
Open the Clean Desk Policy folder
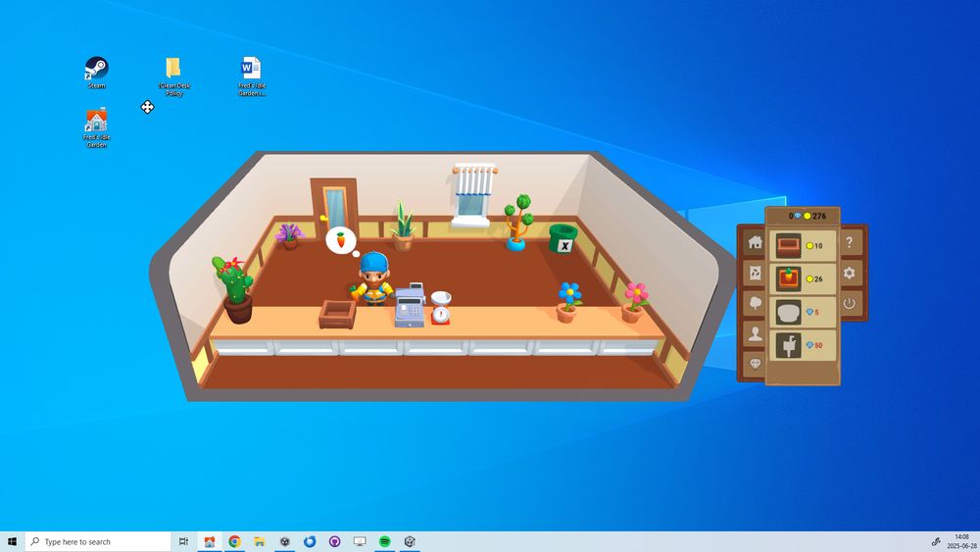pos(173,76)
